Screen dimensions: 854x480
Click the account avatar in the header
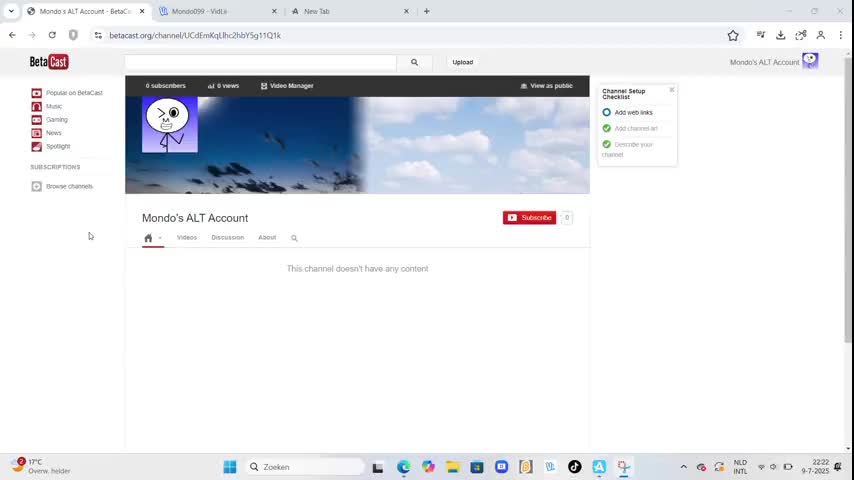[810, 61]
